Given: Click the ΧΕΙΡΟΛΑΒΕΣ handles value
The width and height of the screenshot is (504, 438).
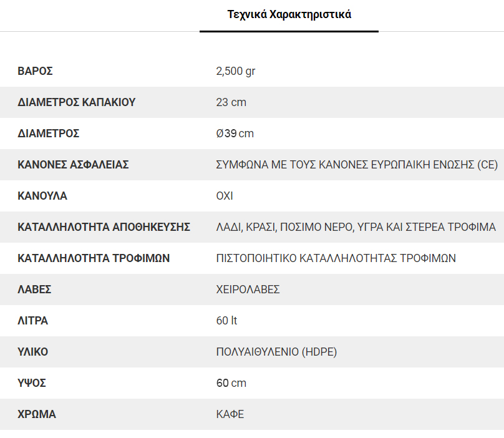Looking at the screenshot, I should 248,290.
